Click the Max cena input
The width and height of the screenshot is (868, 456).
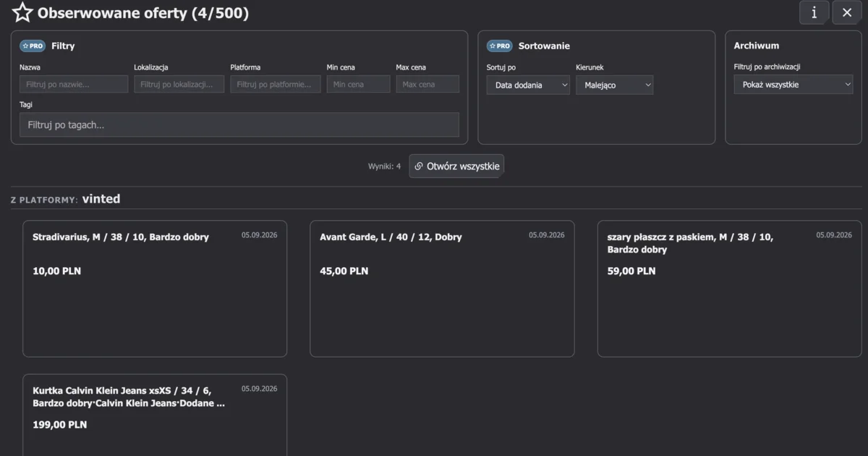pyautogui.click(x=427, y=84)
